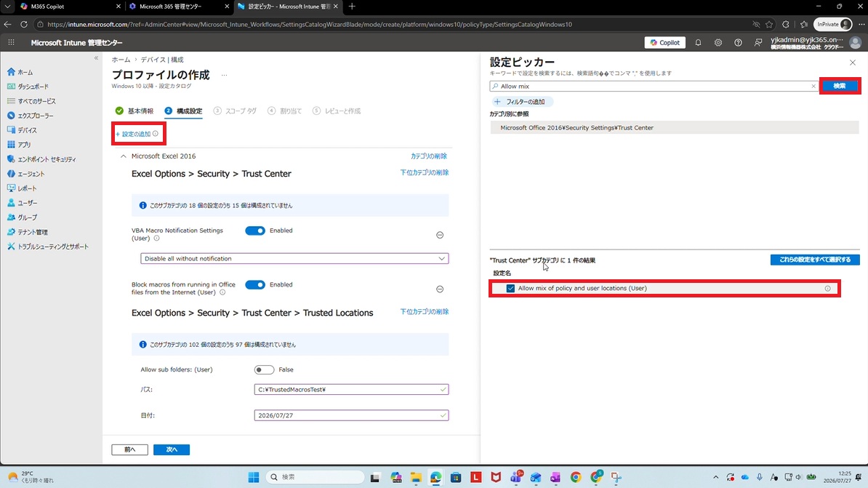The height and width of the screenshot is (488, 868).
Task: Remove VBA Macro Notification Settings setting
Action: pos(440,235)
